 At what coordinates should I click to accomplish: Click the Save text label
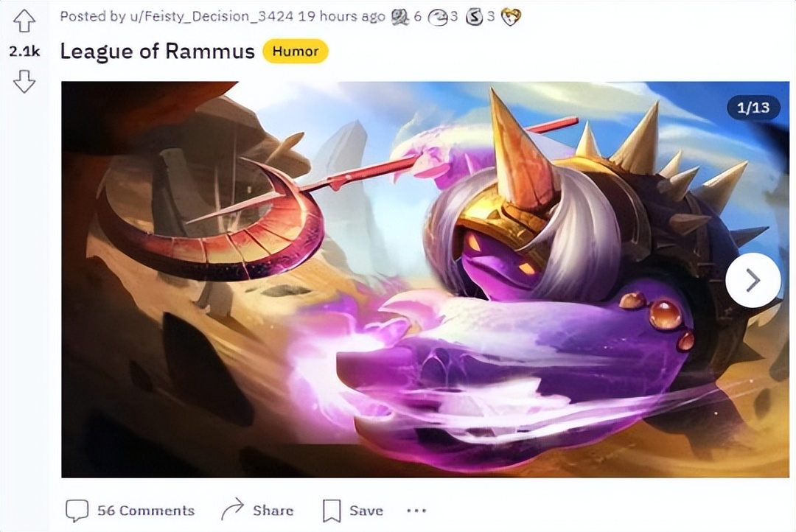pos(366,511)
